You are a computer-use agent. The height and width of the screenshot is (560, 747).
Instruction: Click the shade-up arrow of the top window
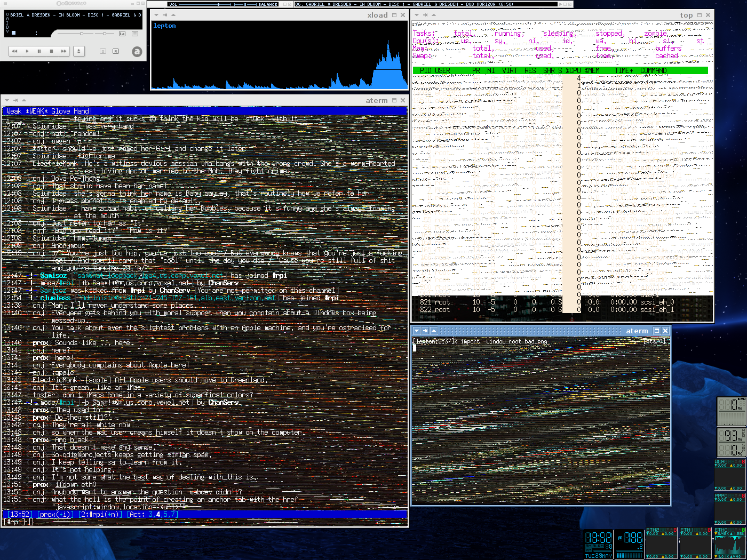[x=434, y=15]
